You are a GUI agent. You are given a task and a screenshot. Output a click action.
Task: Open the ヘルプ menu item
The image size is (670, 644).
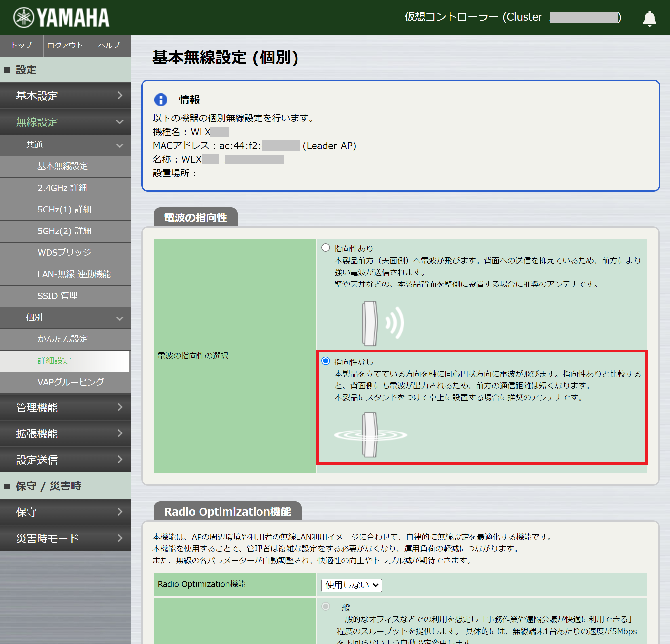108,46
